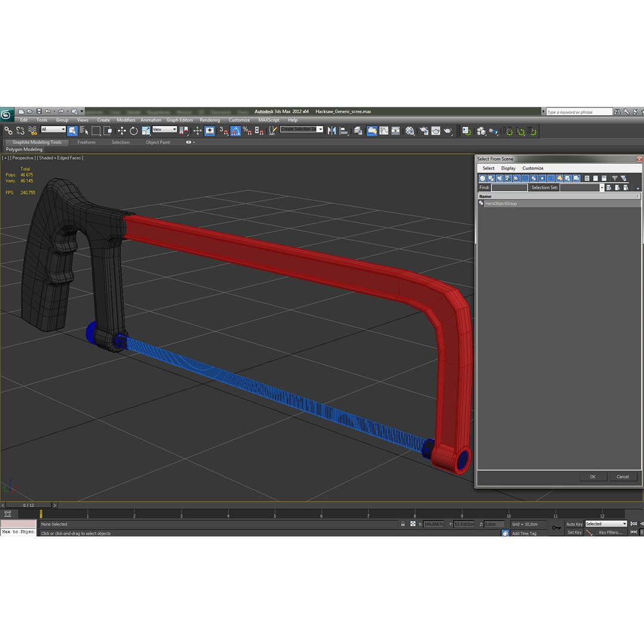This screenshot has height=644, width=644.
Task: Click the 3ds Max application logo button
Action: 6,114
